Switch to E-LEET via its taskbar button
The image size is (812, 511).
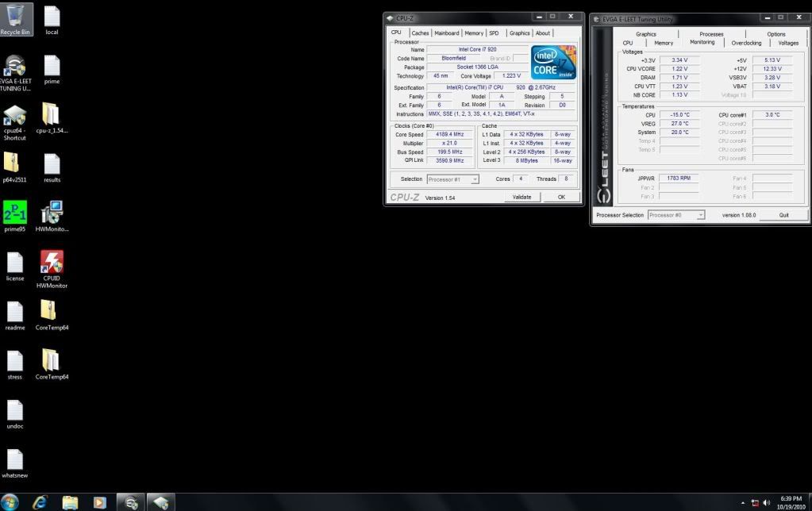coord(130,502)
